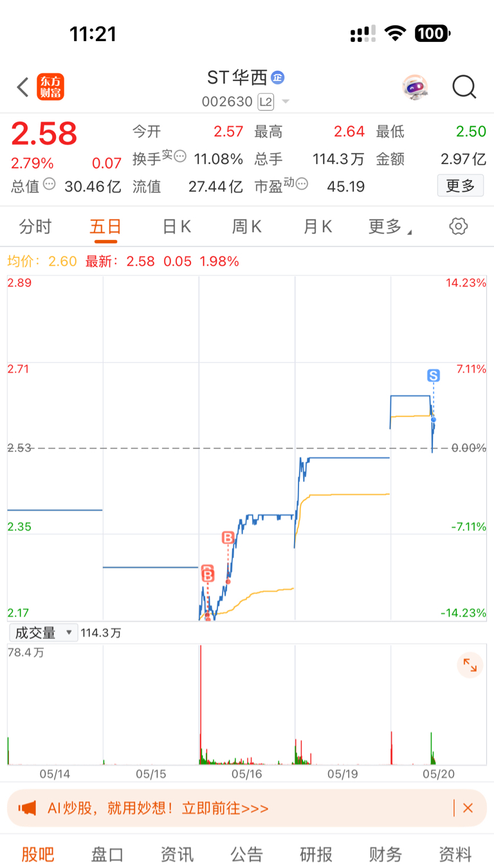Screen dimensions: 494x868
Task: Tap the back arrow icon
Action: point(23,87)
